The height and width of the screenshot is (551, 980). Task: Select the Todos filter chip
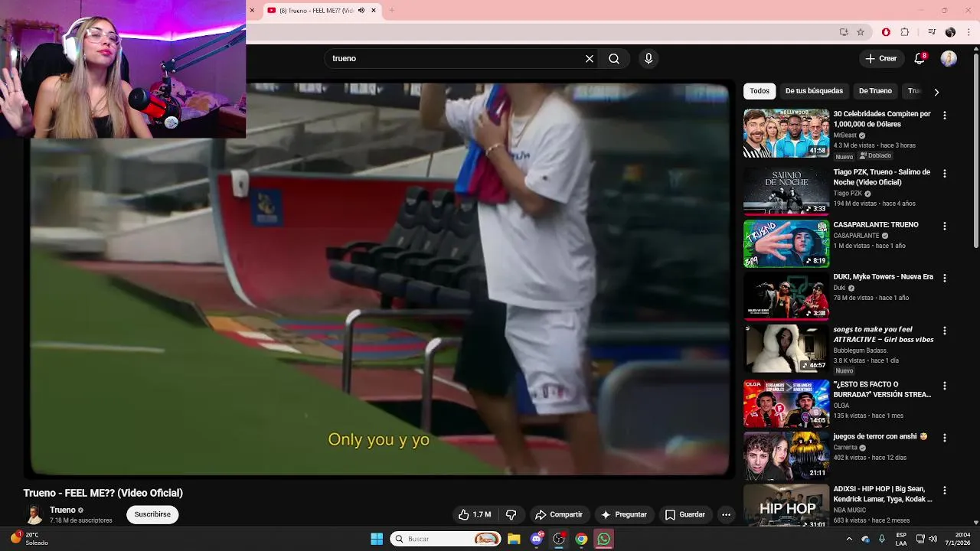pyautogui.click(x=759, y=91)
